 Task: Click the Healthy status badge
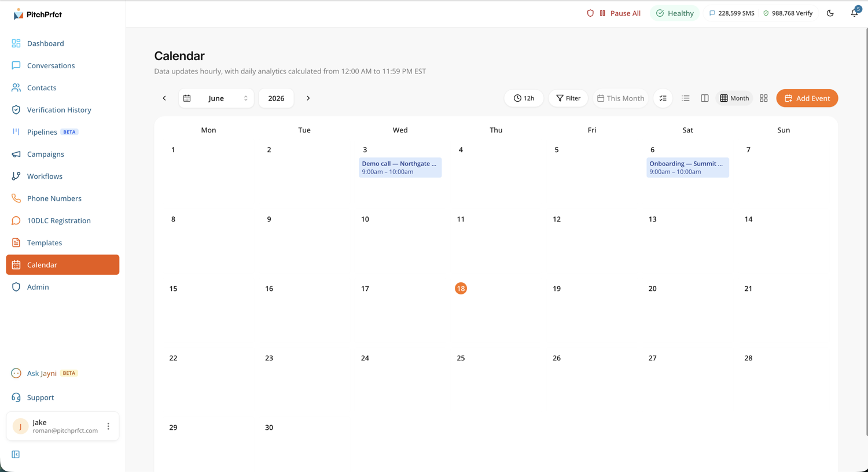(x=675, y=13)
